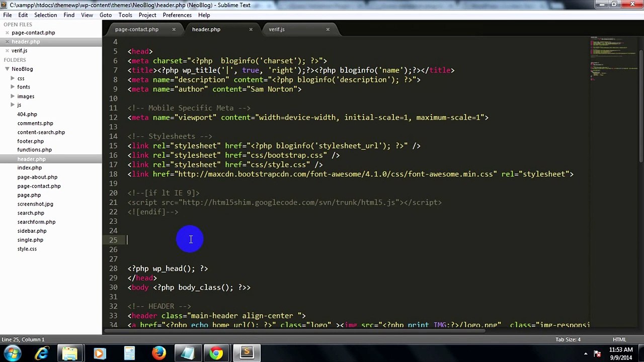Click the Sublime Text taskbar icon
Screen dimensions: 644x362
[247, 353]
